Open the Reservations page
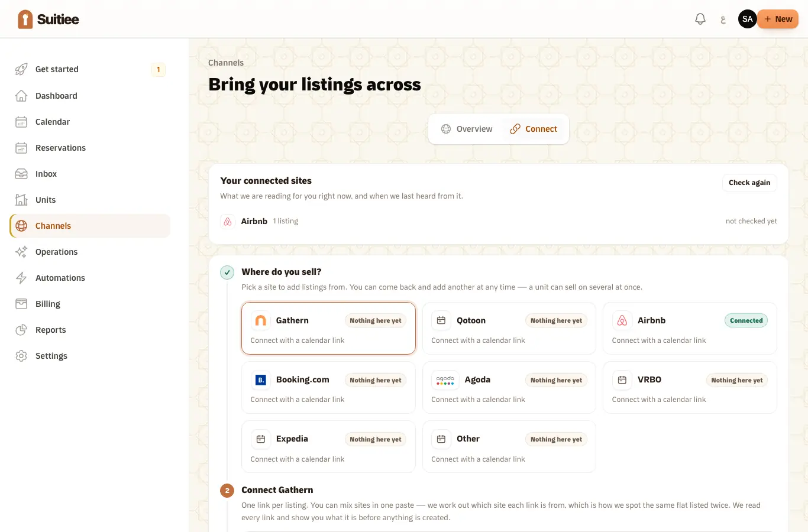Viewport: 808px width, 532px height. click(x=90, y=148)
